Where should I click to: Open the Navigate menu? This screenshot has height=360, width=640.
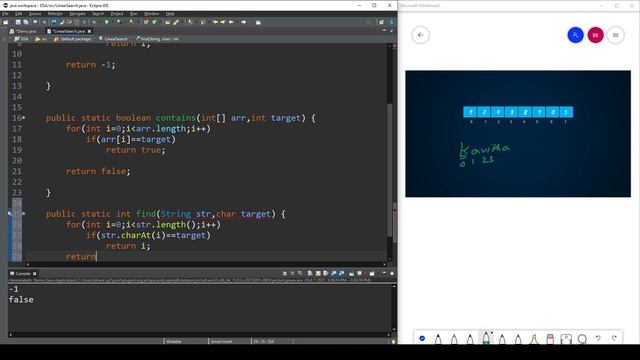[x=77, y=14]
